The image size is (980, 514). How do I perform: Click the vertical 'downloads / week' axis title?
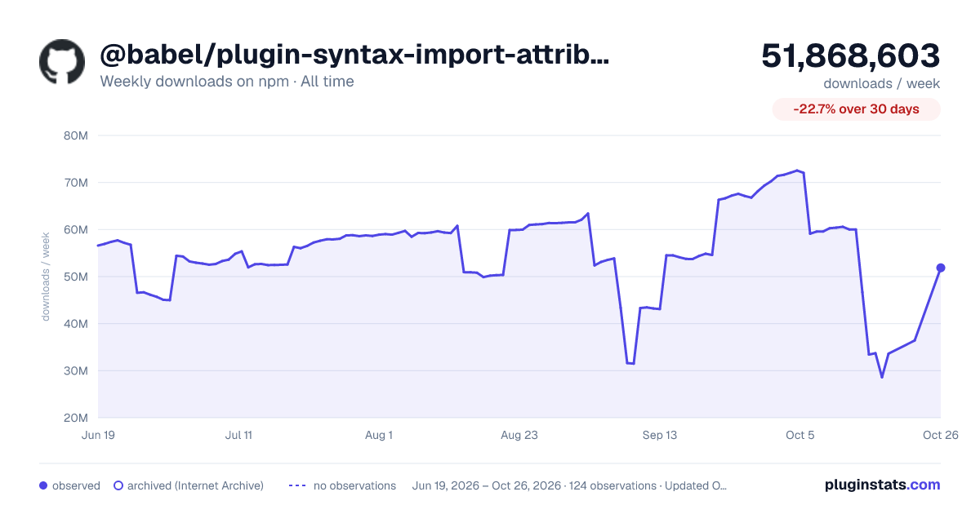[x=47, y=276]
